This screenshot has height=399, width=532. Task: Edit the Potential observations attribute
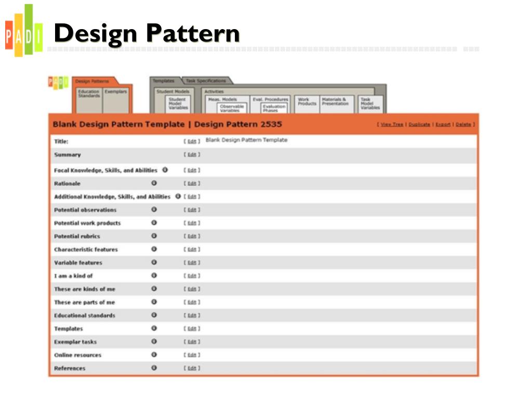pos(192,210)
